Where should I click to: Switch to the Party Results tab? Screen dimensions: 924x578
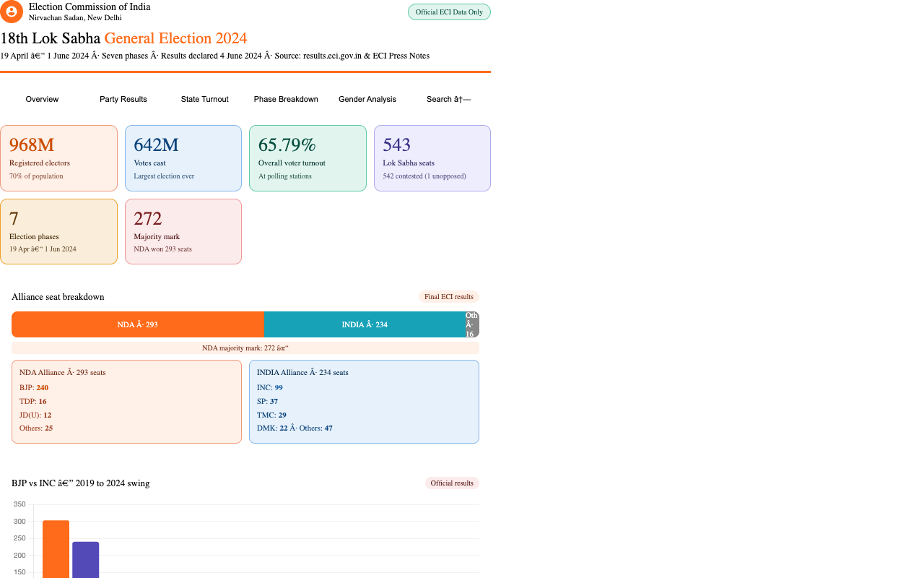[123, 99]
